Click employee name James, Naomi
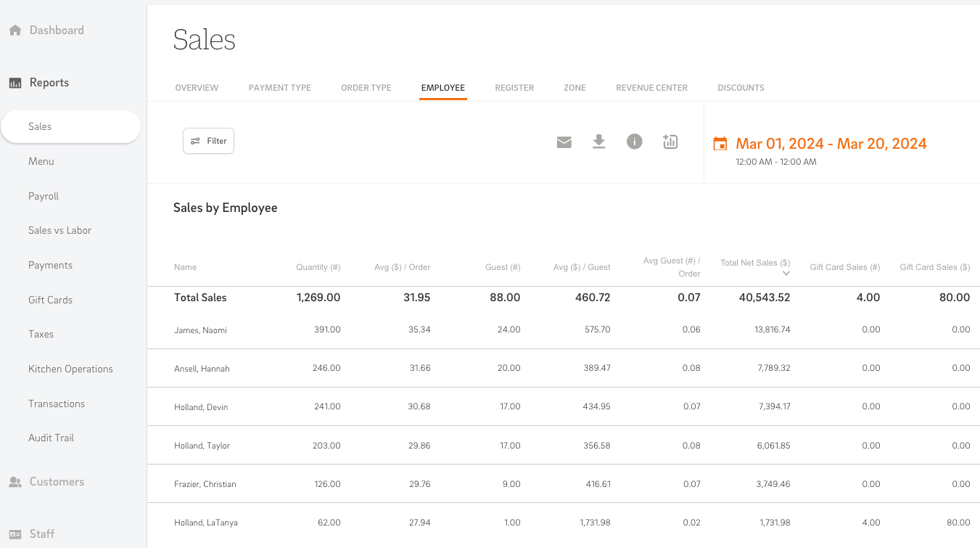The height and width of the screenshot is (548, 980). point(200,330)
